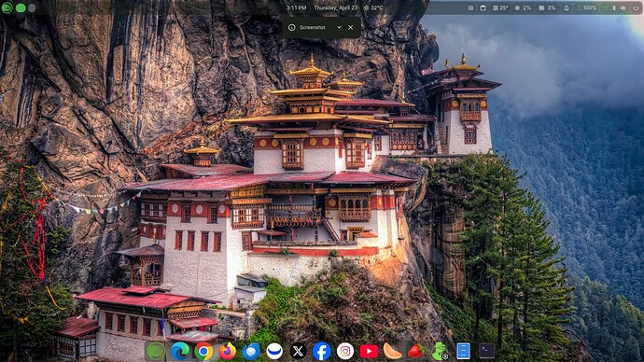This screenshot has width=644, height=362.
Task: Click the 25° temperature monitor indicator
Action: [500, 7]
